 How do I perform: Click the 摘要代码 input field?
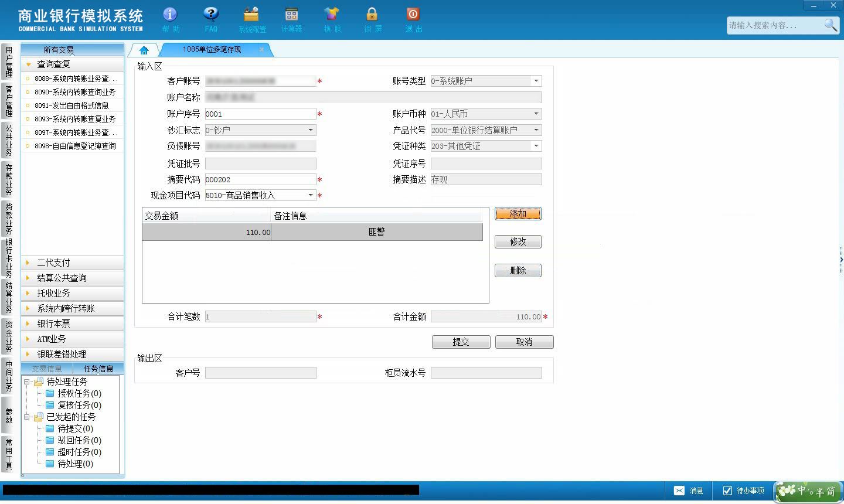(261, 179)
